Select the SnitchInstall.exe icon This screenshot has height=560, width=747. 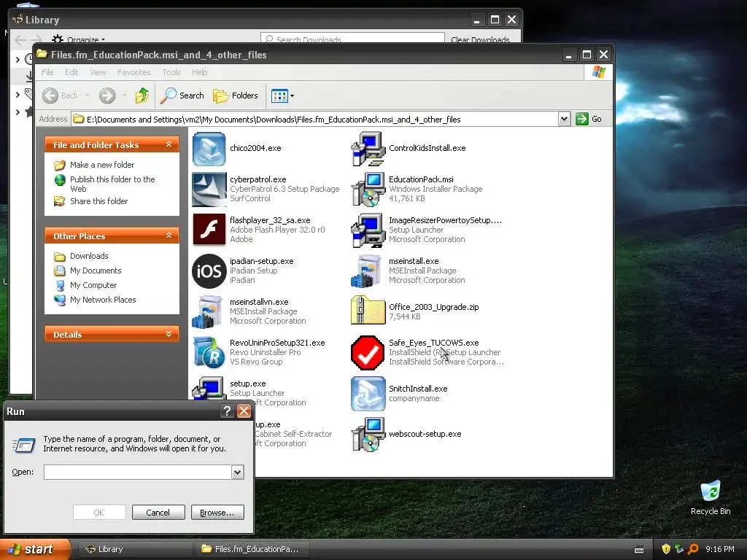click(x=368, y=394)
